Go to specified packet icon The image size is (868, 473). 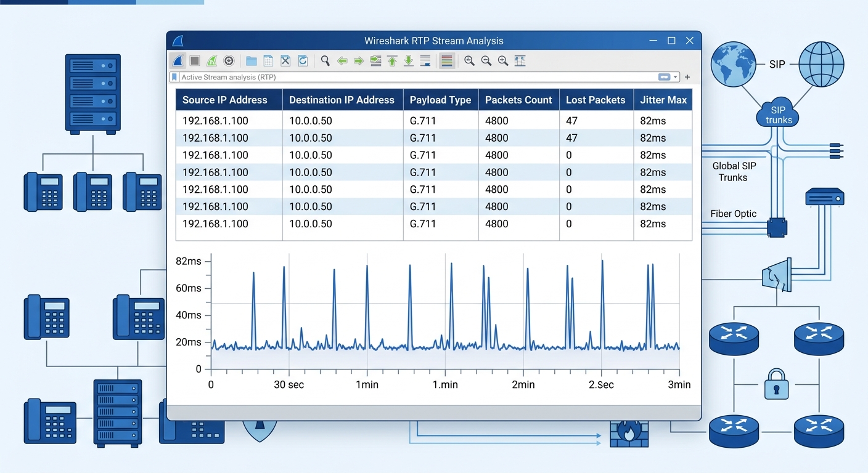(x=375, y=60)
